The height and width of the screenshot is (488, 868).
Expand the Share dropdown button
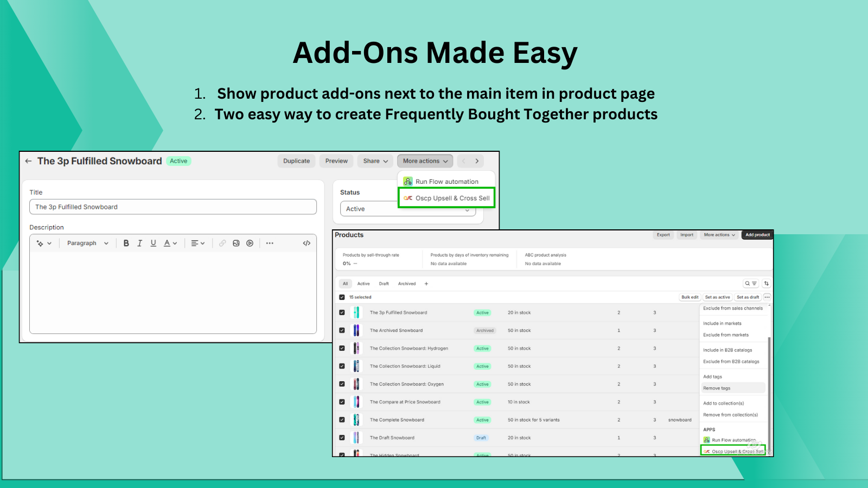[375, 161]
